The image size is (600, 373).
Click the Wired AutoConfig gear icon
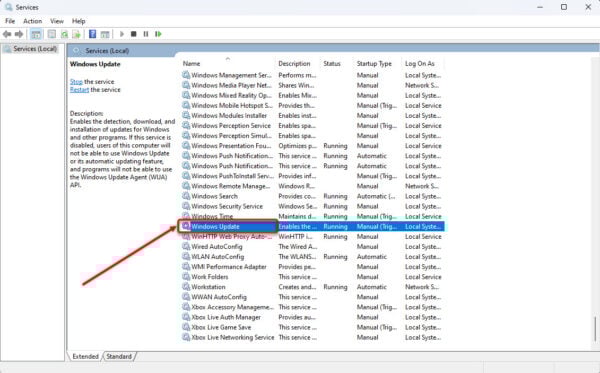(186, 246)
